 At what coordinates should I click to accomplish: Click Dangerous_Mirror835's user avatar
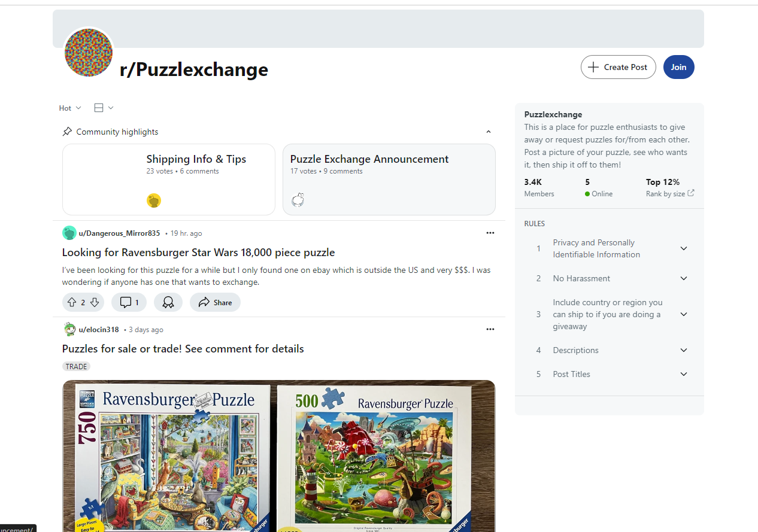point(69,233)
